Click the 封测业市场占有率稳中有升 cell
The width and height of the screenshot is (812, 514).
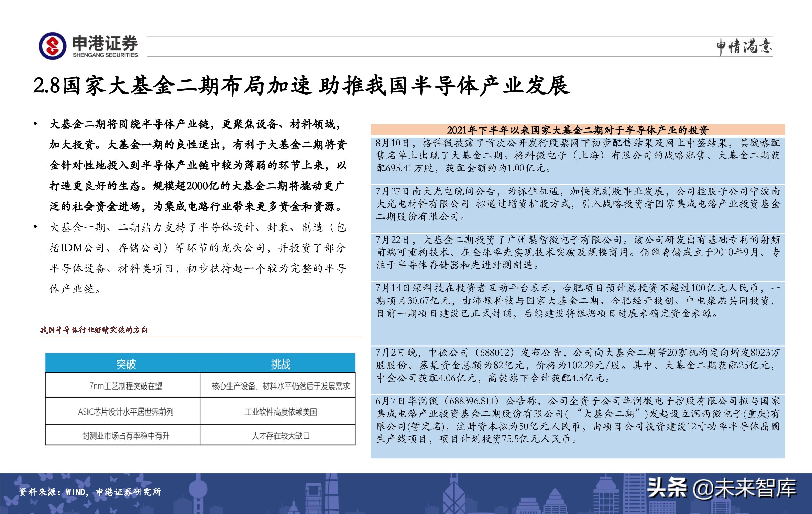coord(123,435)
